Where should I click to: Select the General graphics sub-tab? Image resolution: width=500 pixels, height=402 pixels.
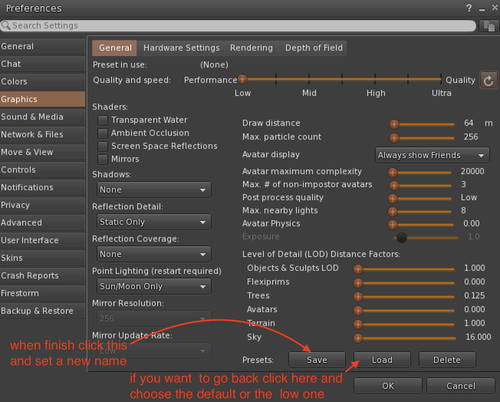tap(115, 48)
